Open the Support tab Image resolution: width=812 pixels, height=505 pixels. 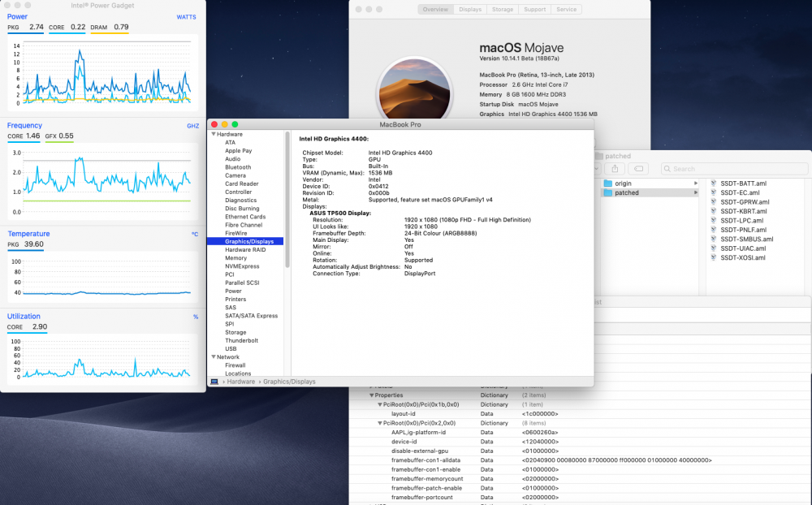pyautogui.click(x=534, y=9)
